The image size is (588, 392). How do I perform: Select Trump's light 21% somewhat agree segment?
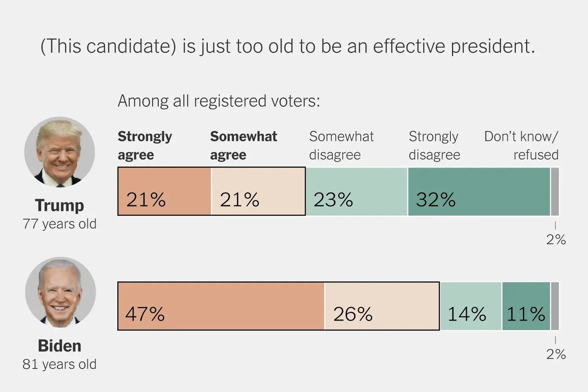click(258, 191)
